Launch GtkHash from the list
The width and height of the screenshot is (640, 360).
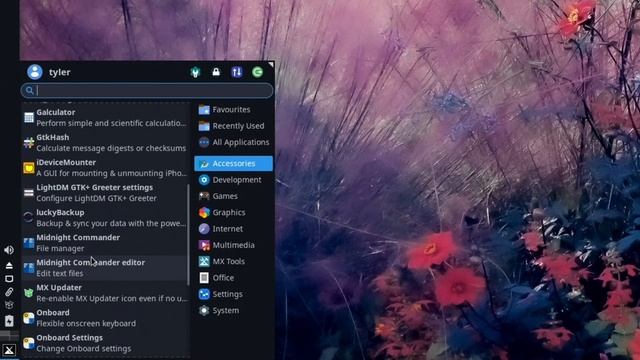tap(105, 143)
